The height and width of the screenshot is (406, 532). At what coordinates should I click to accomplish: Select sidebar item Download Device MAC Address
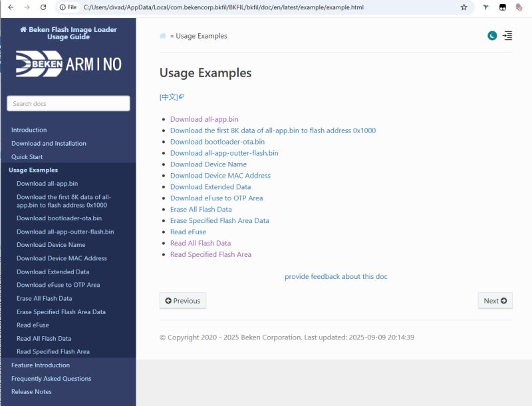pyautogui.click(x=62, y=258)
